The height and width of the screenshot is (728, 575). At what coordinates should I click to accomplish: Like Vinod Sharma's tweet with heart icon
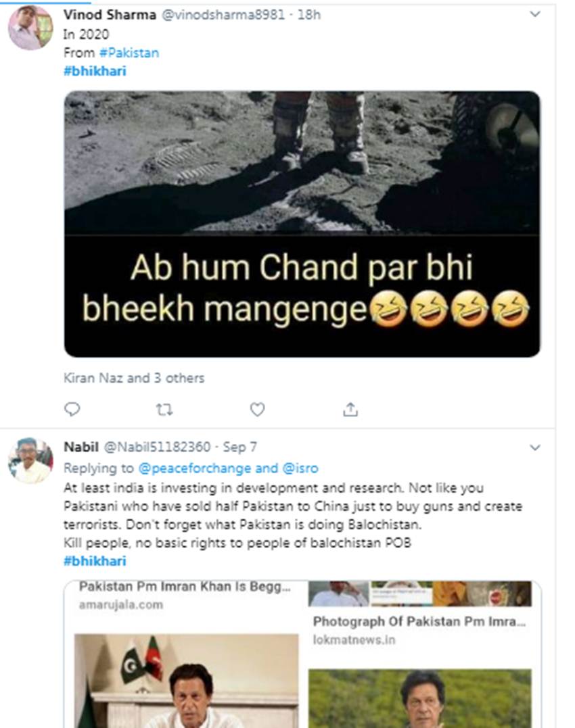click(x=257, y=409)
